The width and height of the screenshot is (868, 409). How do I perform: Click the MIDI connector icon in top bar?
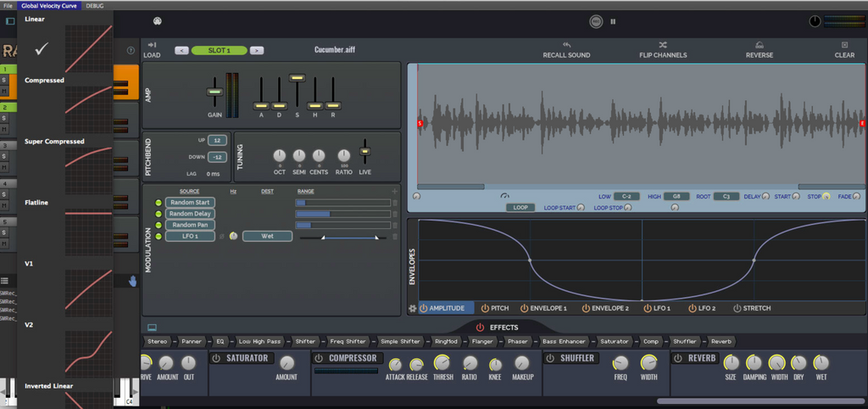pos(157,21)
